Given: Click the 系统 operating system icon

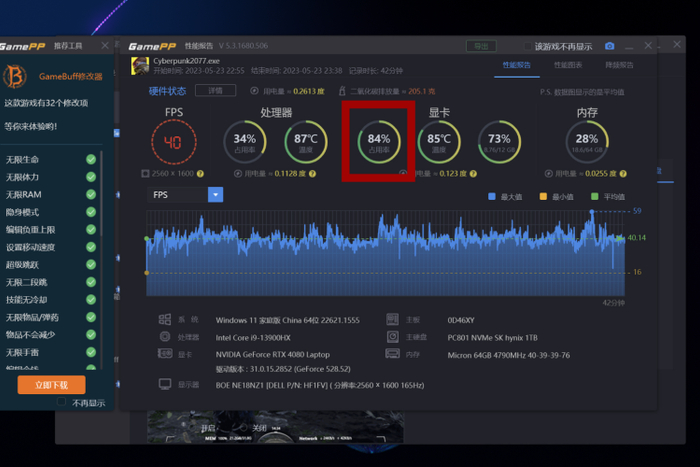Looking at the screenshot, I should (165, 319).
